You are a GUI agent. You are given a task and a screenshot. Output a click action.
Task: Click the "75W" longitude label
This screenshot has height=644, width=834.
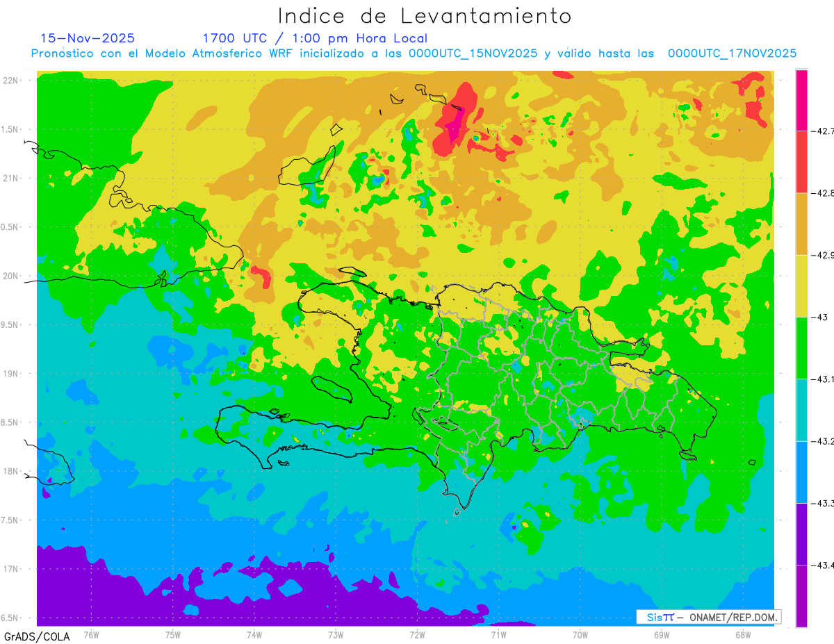173,634
